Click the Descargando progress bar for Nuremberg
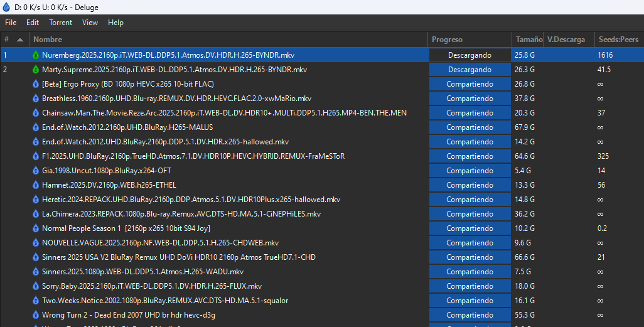The height and width of the screenshot is (327, 644). tap(470, 55)
